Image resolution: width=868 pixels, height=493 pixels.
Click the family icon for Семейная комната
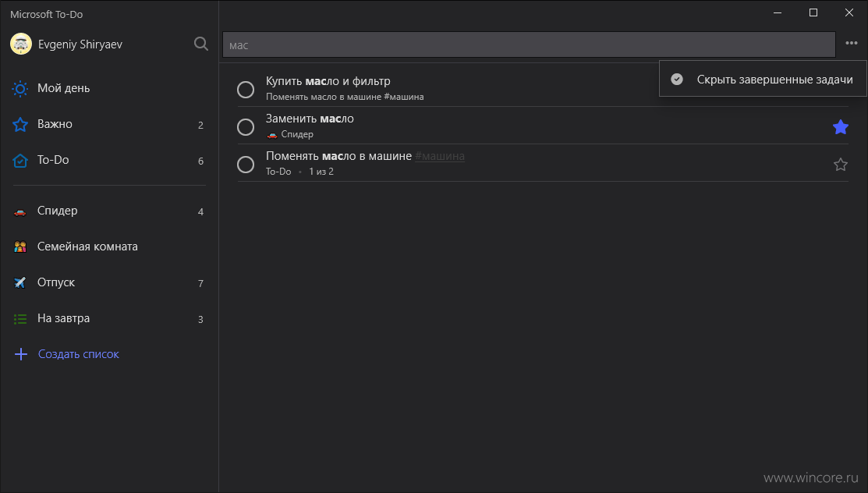point(20,247)
